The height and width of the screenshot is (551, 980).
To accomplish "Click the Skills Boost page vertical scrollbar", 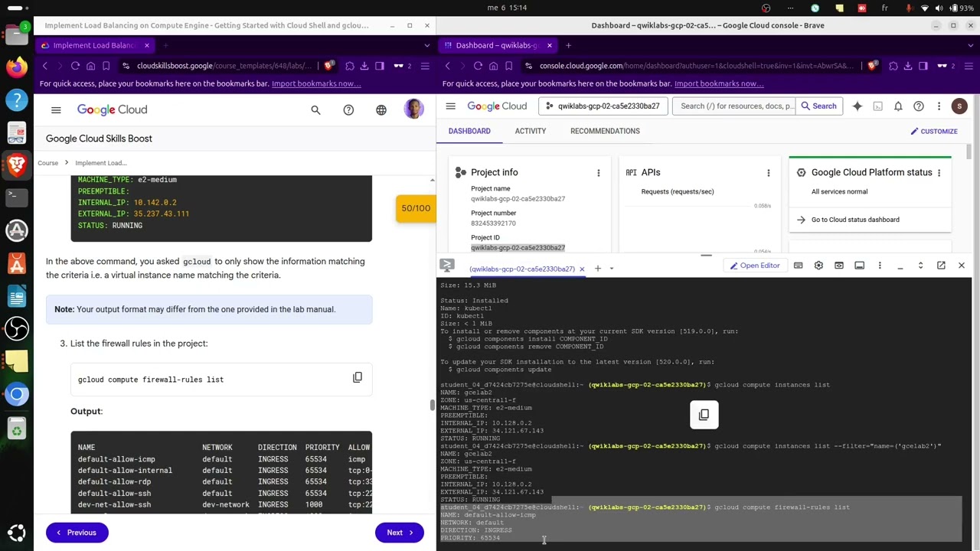I will coord(431,405).
